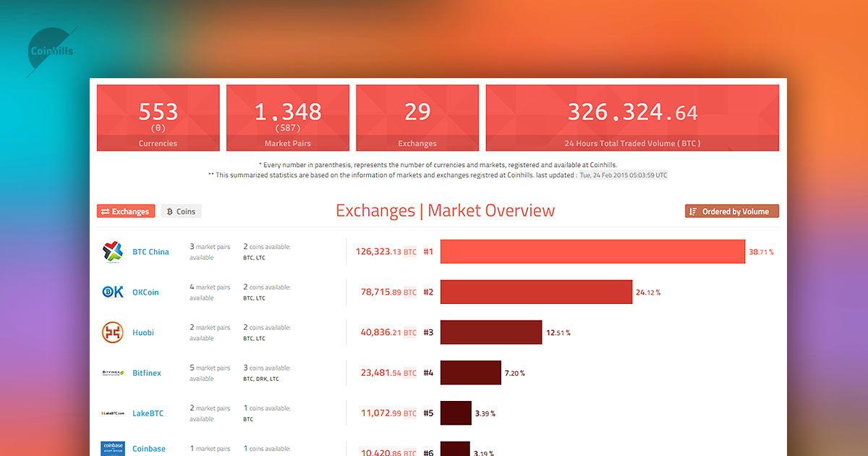Select the 553 Currencies stat card
The height and width of the screenshot is (456, 868).
click(x=158, y=118)
